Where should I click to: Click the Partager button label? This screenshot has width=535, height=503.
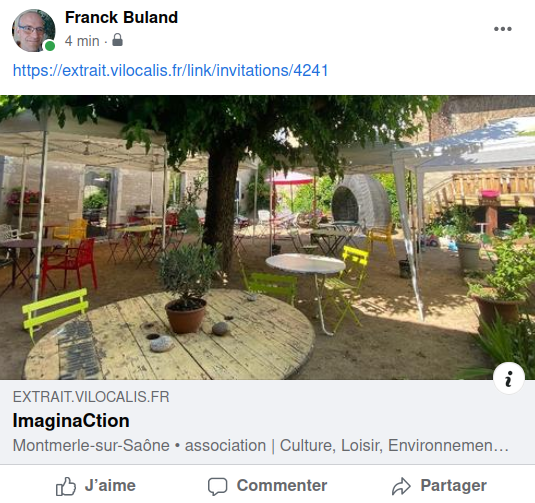453,486
